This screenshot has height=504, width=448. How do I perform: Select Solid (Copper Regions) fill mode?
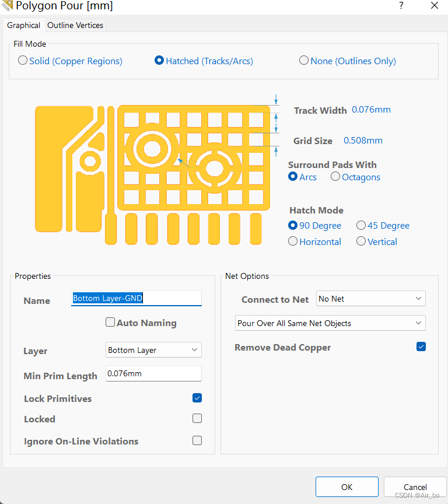point(23,60)
